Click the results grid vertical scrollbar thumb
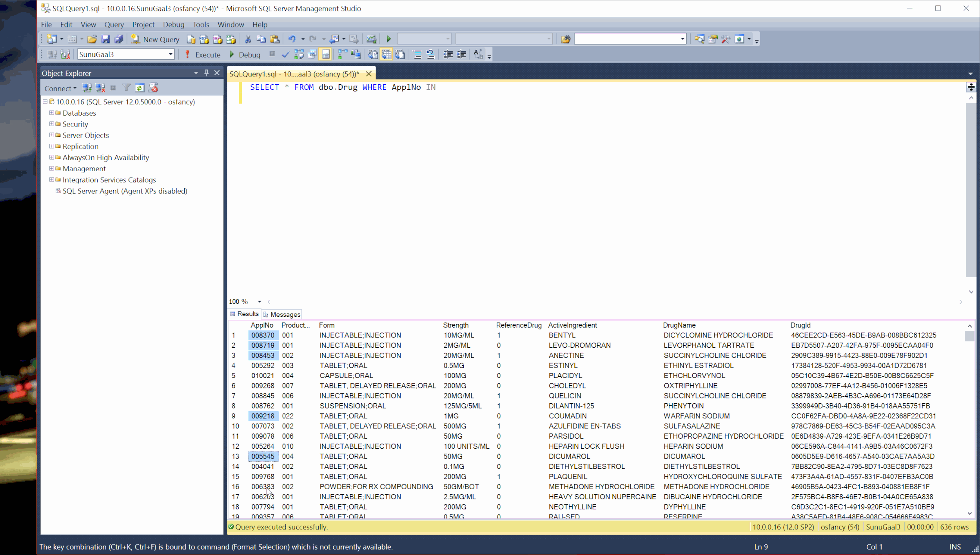This screenshot has width=980, height=555. pos(969,336)
